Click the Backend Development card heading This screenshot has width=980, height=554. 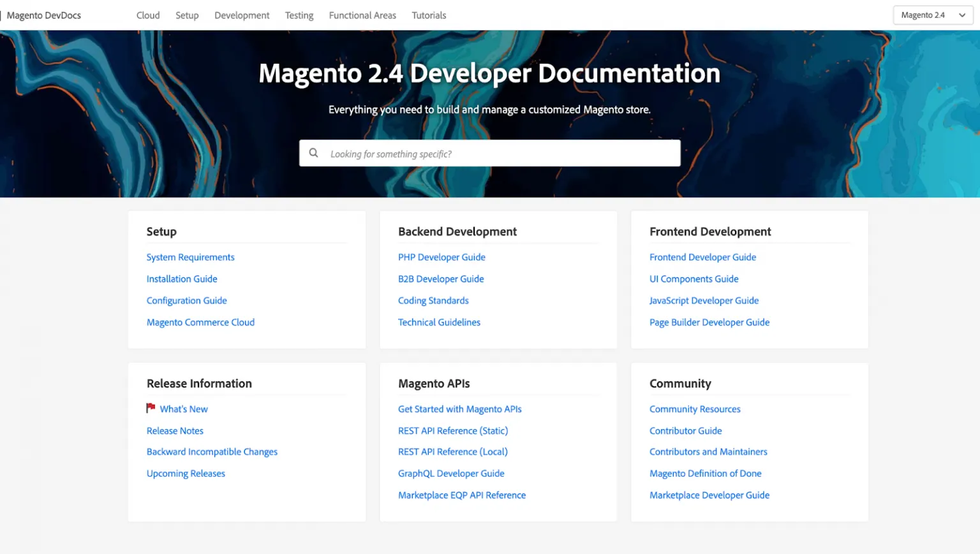click(457, 231)
